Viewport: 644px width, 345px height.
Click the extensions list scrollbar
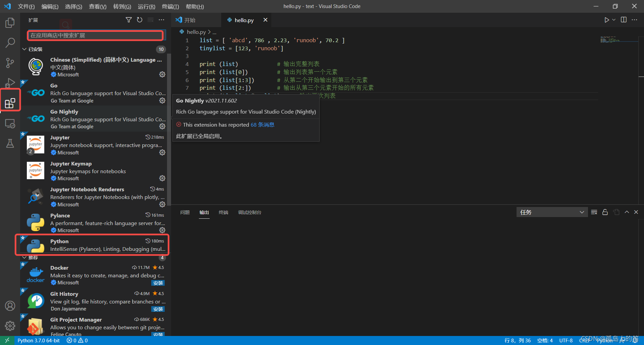169,129
